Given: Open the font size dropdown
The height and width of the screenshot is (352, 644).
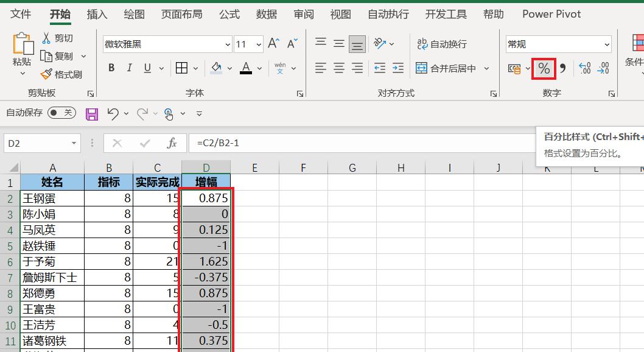Looking at the screenshot, I should pos(259,44).
